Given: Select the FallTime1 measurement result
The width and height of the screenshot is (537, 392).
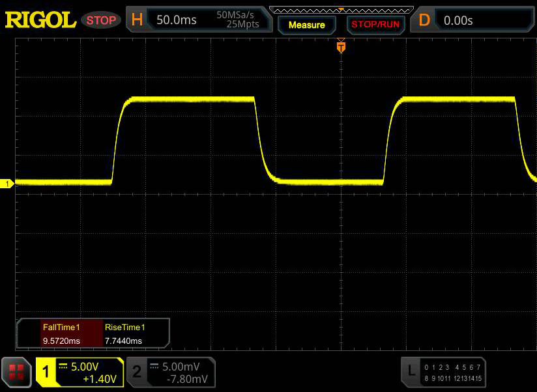Looking at the screenshot, I should (x=61, y=334).
